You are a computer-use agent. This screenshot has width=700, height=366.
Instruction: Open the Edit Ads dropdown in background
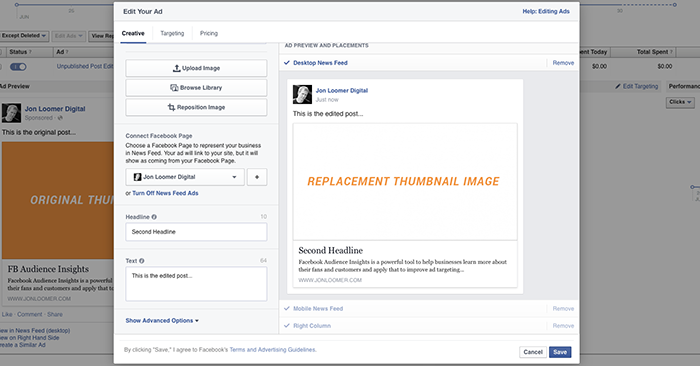tap(68, 36)
